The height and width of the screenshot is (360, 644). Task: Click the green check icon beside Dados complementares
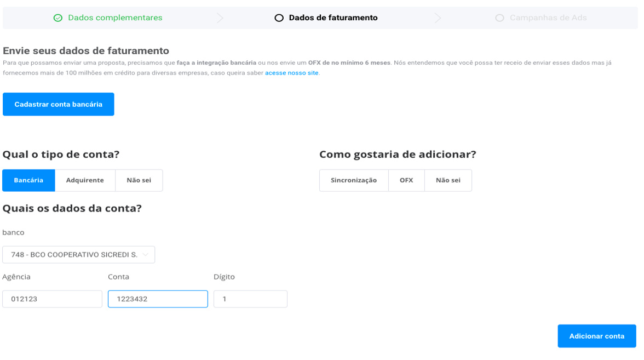click(58, 18)
